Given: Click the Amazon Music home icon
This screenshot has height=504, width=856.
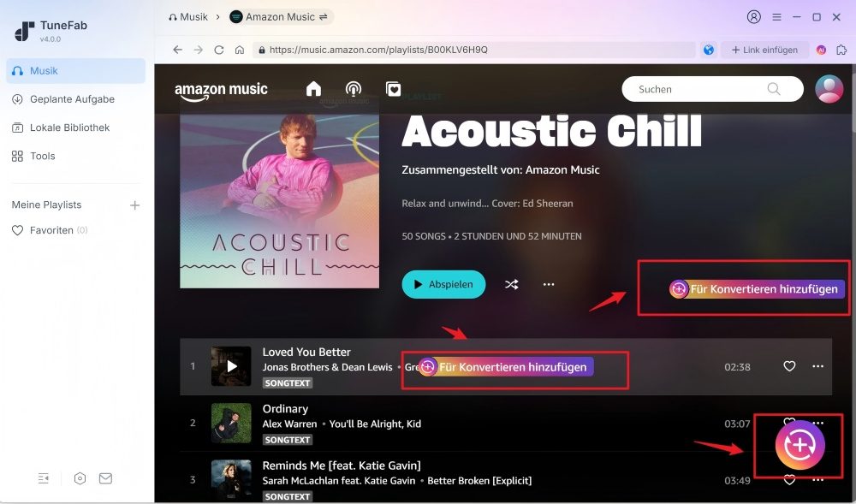Looking at the screenshot, I should (x=313, y=88).
